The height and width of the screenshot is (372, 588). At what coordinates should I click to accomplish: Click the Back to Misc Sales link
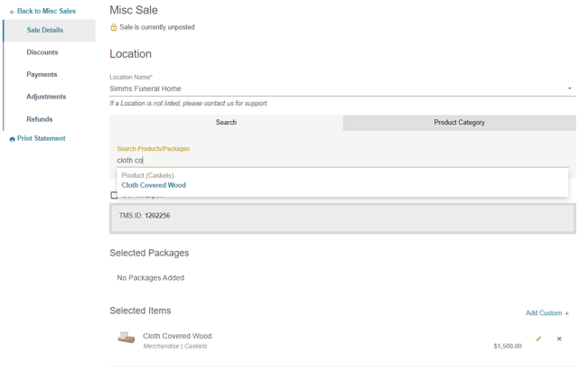tap(46, 12)
